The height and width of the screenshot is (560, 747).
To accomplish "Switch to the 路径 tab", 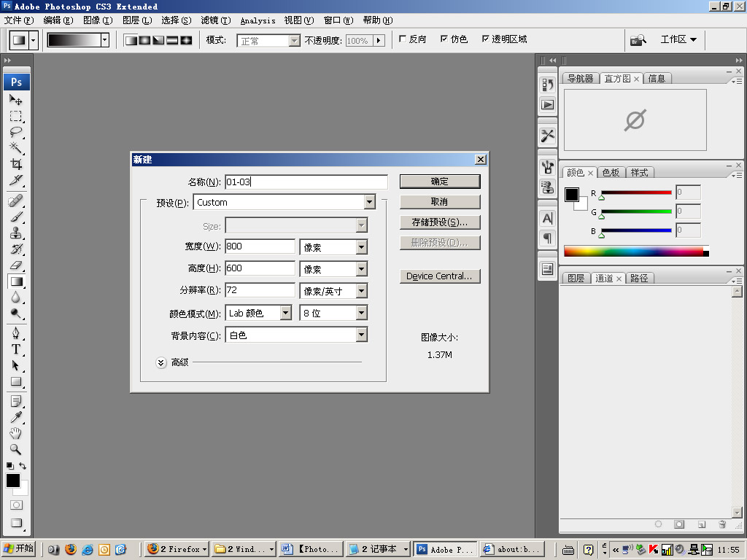I will pyautogui.click(x=639, y=278).
